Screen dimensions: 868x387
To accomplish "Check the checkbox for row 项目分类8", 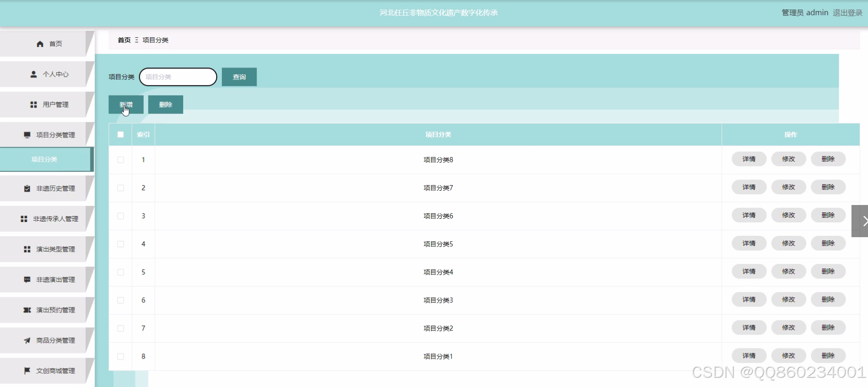I will click(120, 160).
